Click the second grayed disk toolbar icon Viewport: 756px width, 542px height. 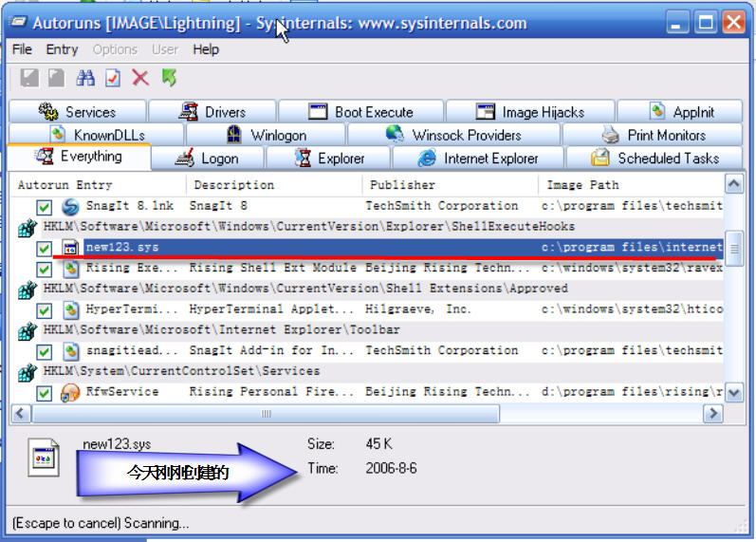click(x=56, y=78)
